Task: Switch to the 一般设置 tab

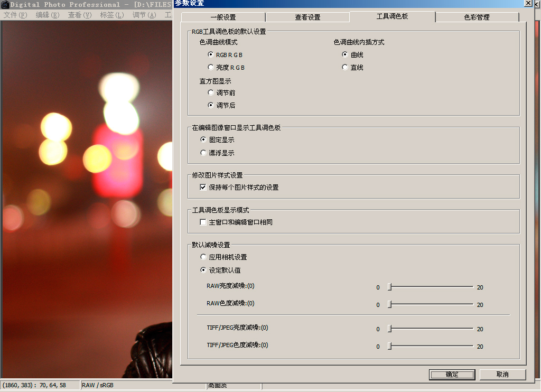Action: [223, 17]
